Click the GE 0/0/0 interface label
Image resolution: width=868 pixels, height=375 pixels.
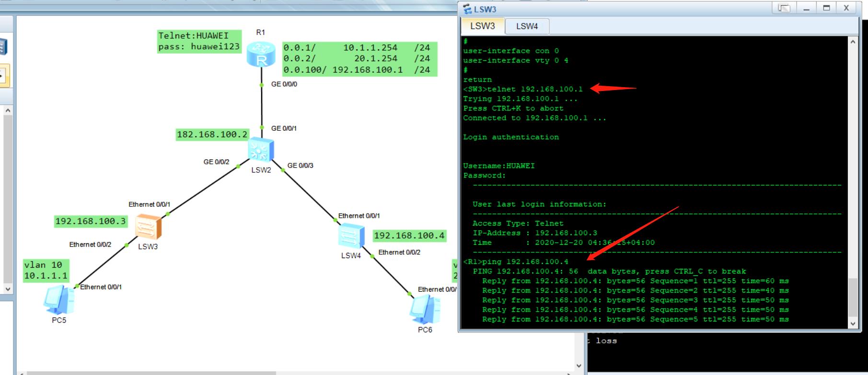click(284, 84)
